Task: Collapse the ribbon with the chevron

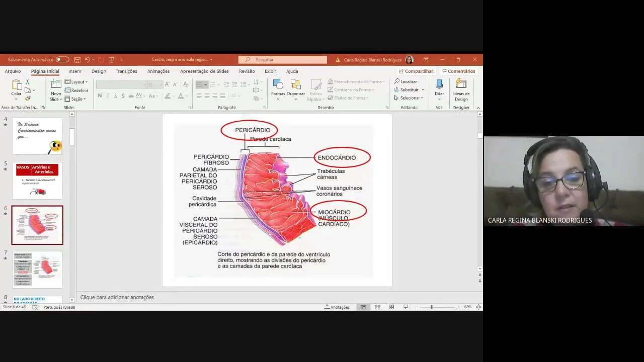Action: click(478, 108)
